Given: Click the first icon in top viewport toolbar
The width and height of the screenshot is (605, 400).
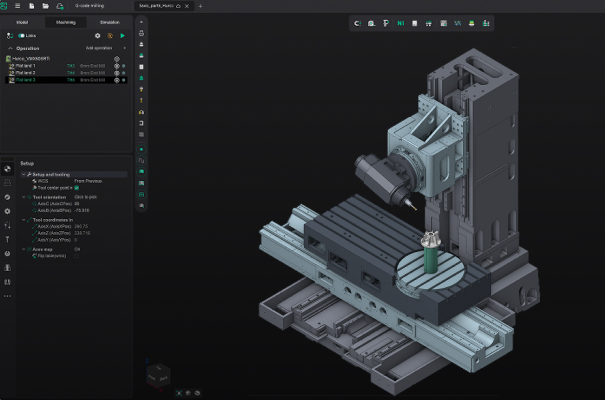Looking at the screenshot, I should pyautogui.click(x=358, y=22).
